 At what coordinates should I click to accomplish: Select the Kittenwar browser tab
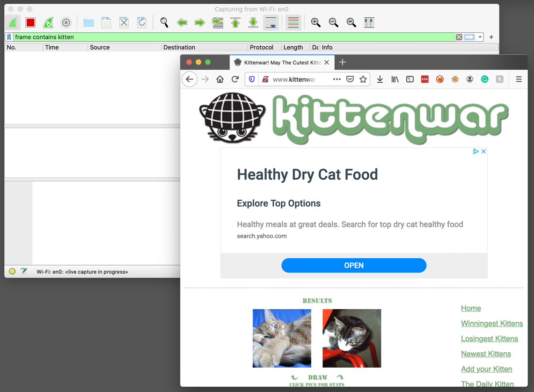click(x=282, y=62)
